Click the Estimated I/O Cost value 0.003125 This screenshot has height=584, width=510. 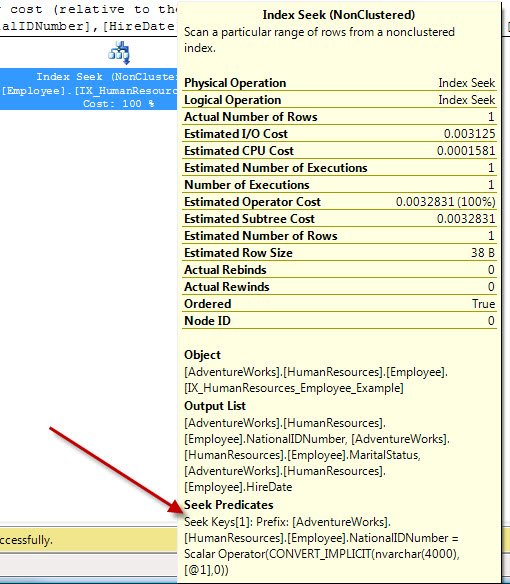coord(469,134)
